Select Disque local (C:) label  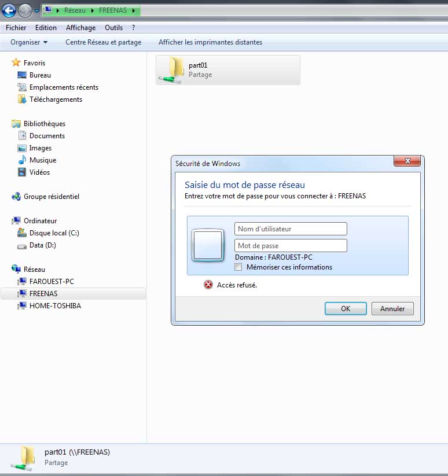coord(54,233)
